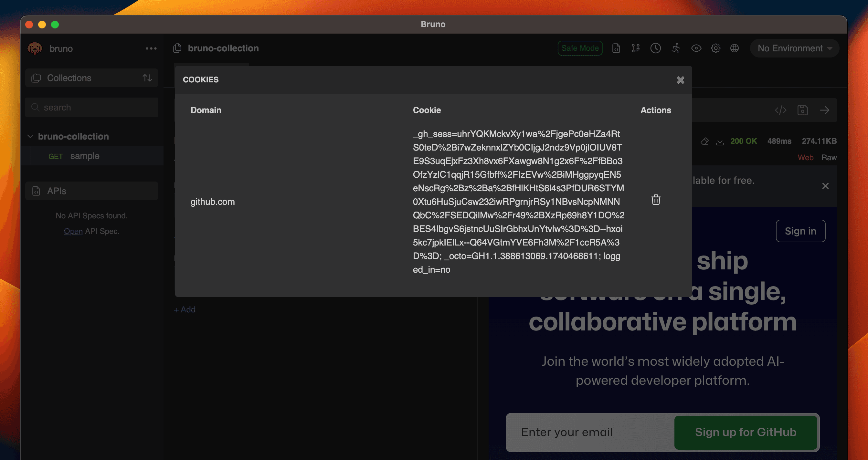Image resolution: width=868 pixels, height=460 pixels.
Task: Click the Safe Mode toggle button
Action: (x=580, y=48)
